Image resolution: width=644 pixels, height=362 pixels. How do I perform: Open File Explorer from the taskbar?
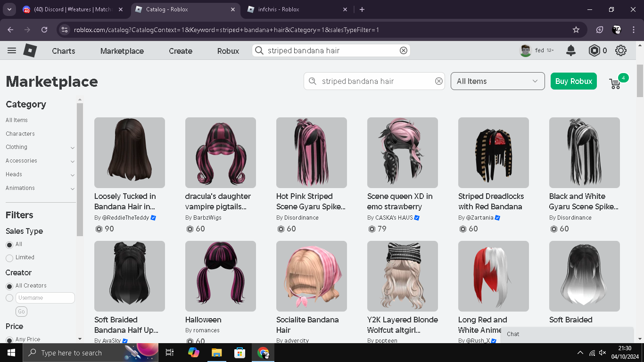[216, 353]
